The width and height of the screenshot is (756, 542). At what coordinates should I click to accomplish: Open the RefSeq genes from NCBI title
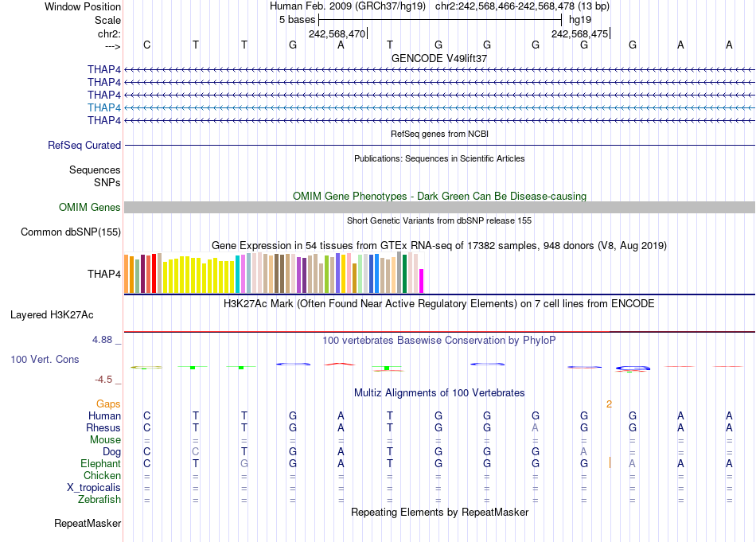click(x=439, y=134)
